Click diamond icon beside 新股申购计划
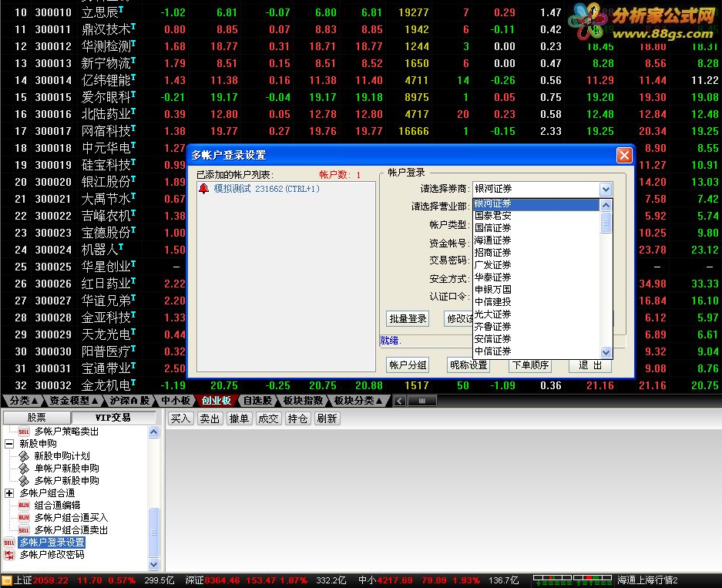Screen dimensions: 722x588 tap(24, 456)
